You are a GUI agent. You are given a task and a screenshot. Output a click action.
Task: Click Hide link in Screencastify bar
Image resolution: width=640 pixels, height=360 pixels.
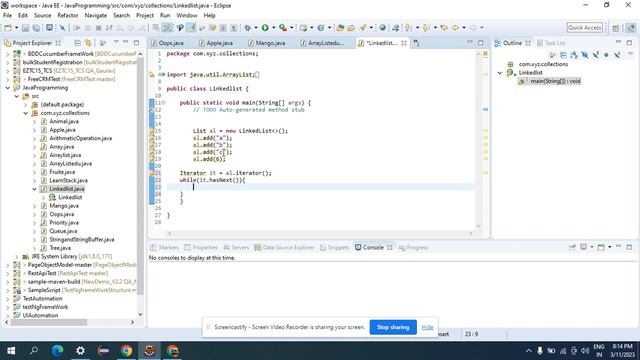pyautogui.click(x=427, y=327)
